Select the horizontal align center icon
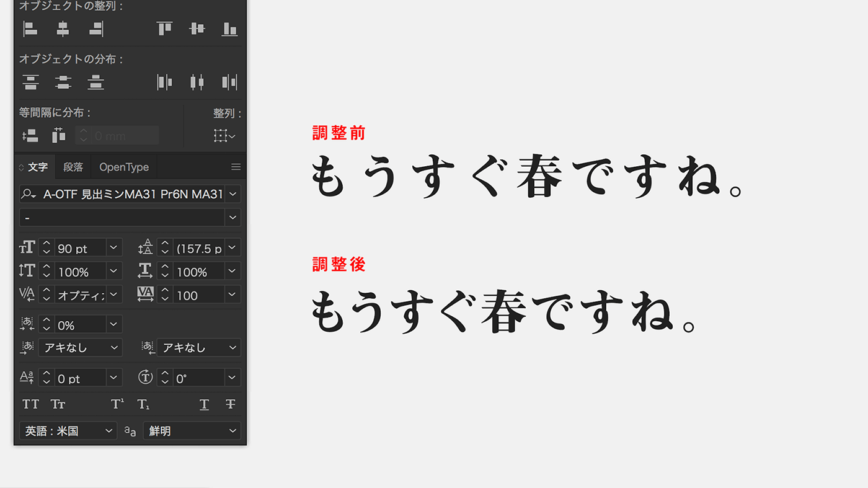The height and width of the screenshot is (488, 868). click(63, 29)
